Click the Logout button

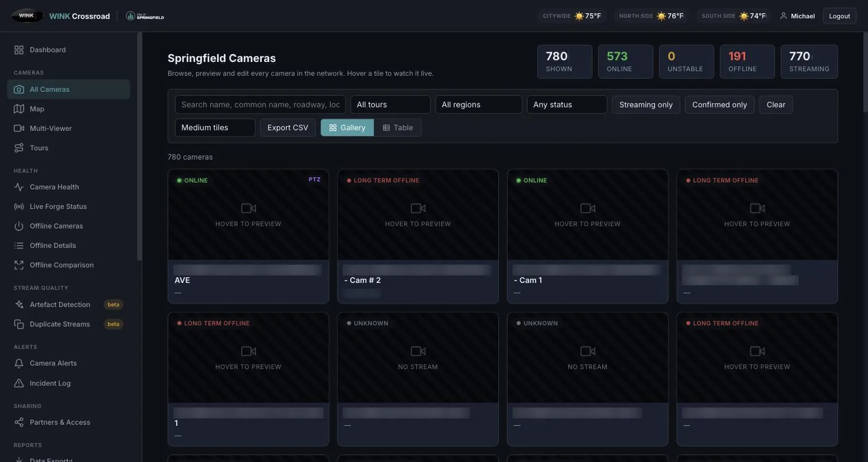[839, 16]
